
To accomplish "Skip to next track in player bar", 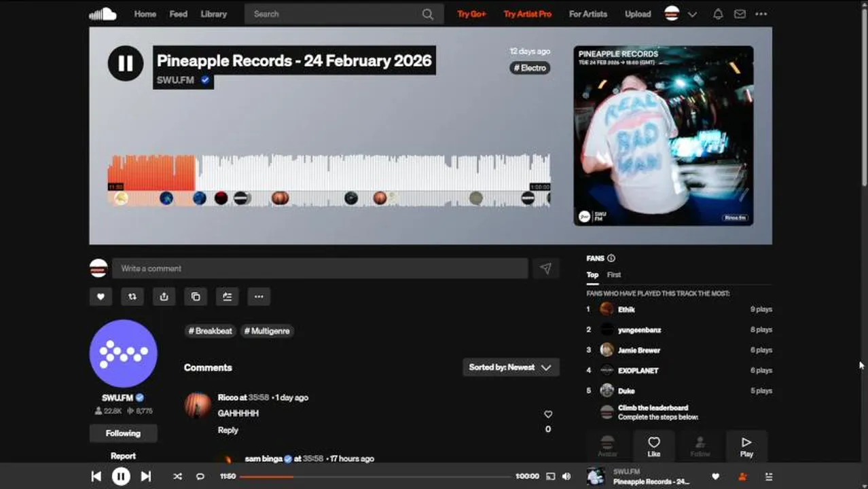I will coord(146,477).
